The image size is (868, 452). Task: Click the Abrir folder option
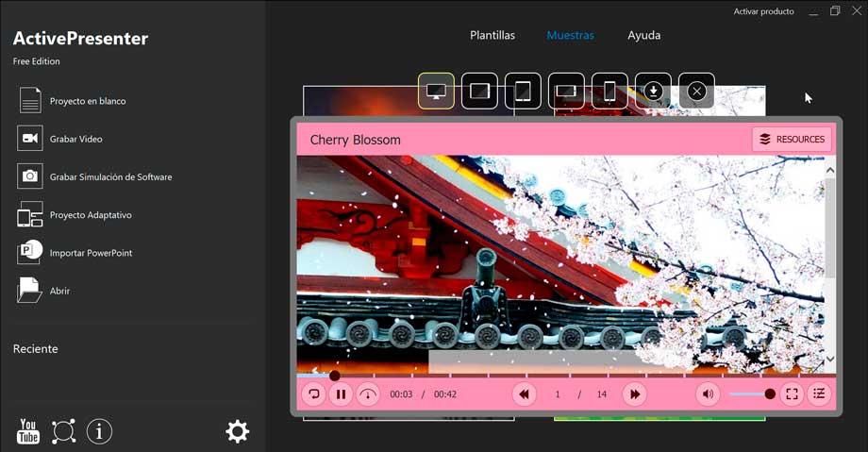point(44,291)
